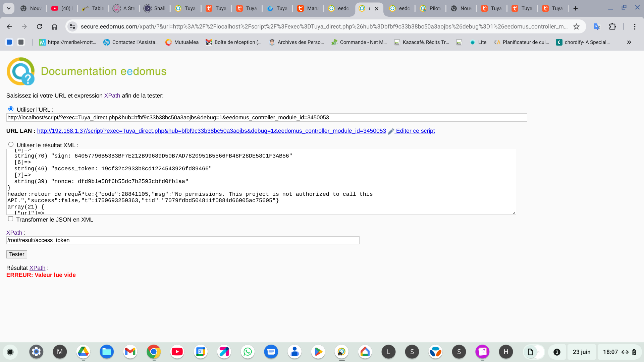Launch Gmail from the shelf
Image resolution: width=644 pixels, height=362 pixels.
click(x=130, y=352)
